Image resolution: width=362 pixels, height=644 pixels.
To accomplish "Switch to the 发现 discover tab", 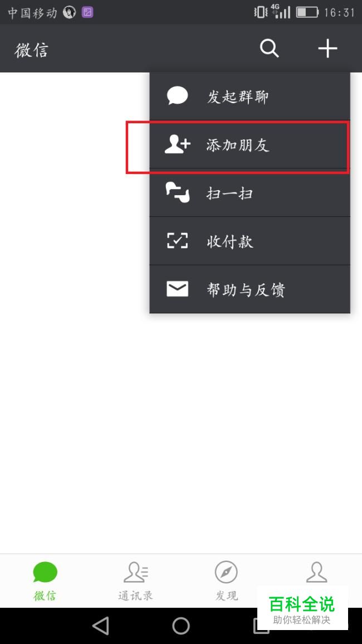I will [226, 581].
